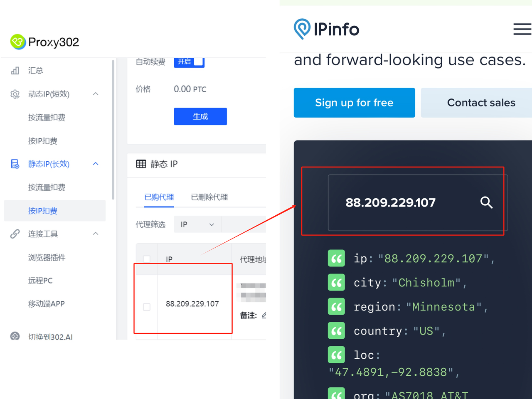Click the 备注 label text
The image size is (532, 399).
coord(248,315)
